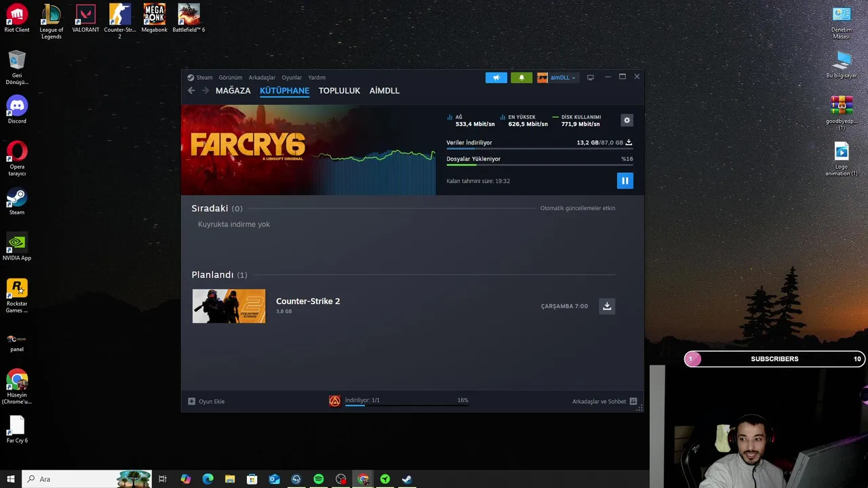This screenshot has width=868, height=488.
Task: Open Task View on taskbar
Action: [x=163, y=479]
